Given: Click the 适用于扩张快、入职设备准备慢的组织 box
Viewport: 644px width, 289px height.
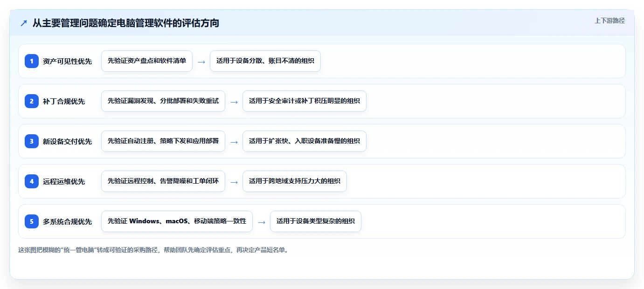Looking at the screenshot, I should [305, 141].
